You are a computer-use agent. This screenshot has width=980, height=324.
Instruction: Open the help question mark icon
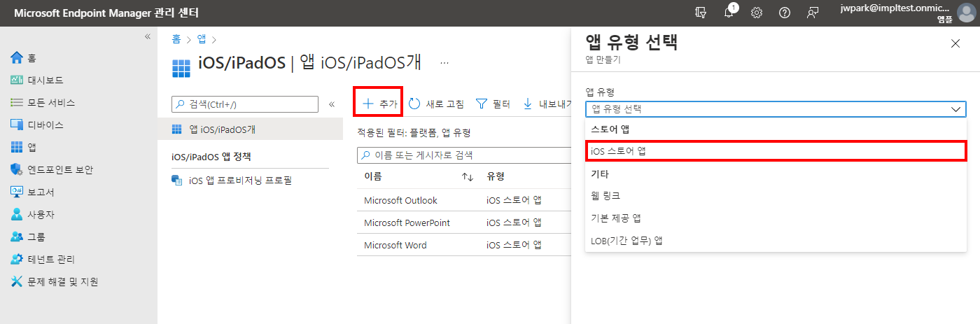pyautogui.click(x=785, y=13)
